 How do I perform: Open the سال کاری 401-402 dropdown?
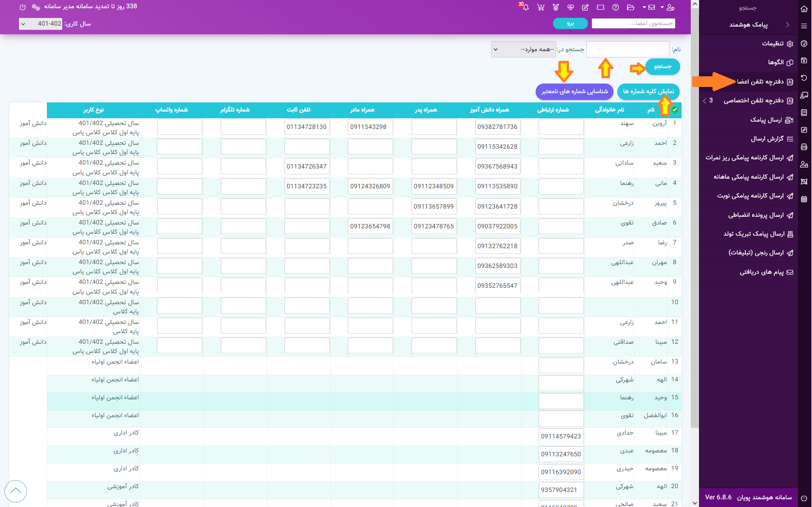point(41,24)
